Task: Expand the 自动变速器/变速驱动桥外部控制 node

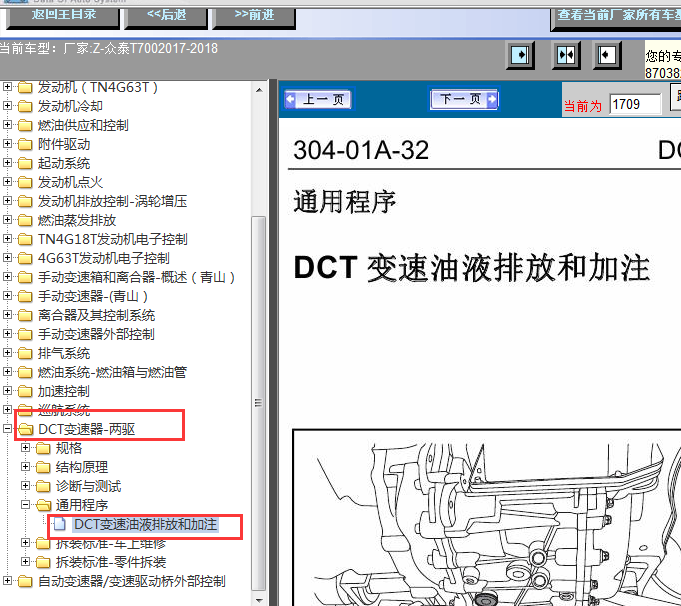Action: tap(7, 581)
